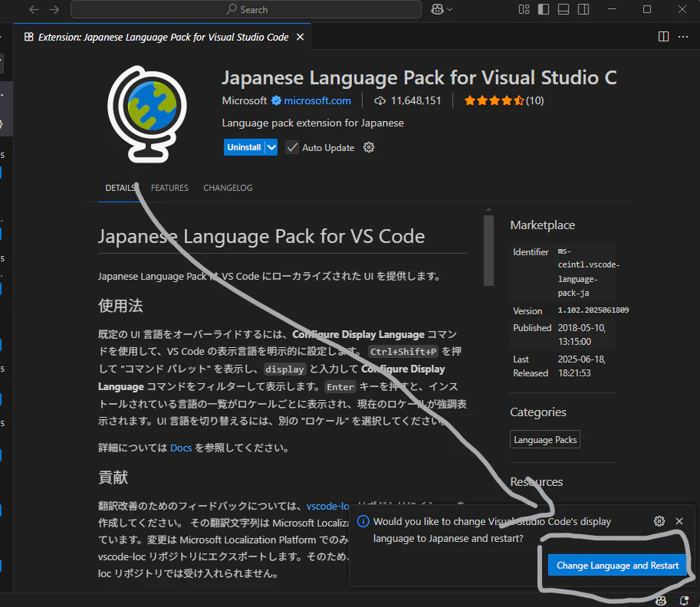Screen dimensions: 700x607
Task: Switch to the FEATURES tab
Action: [169, 188]
